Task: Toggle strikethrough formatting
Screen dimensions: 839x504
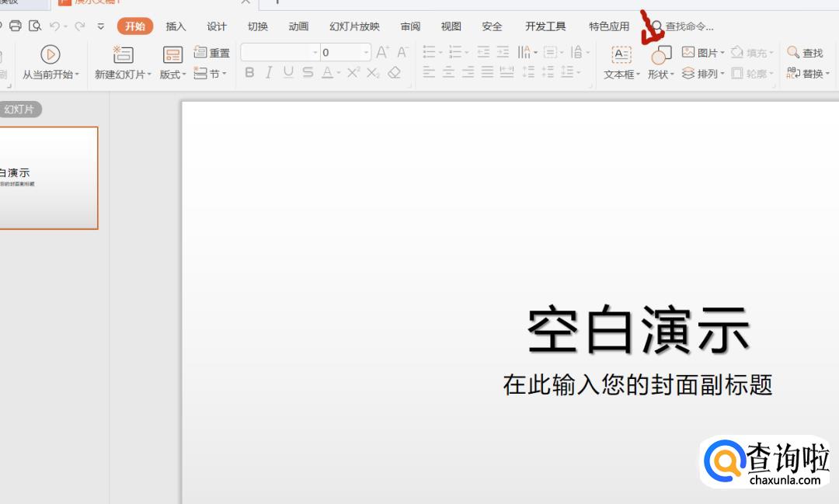Action: click(x=308, y=72)
